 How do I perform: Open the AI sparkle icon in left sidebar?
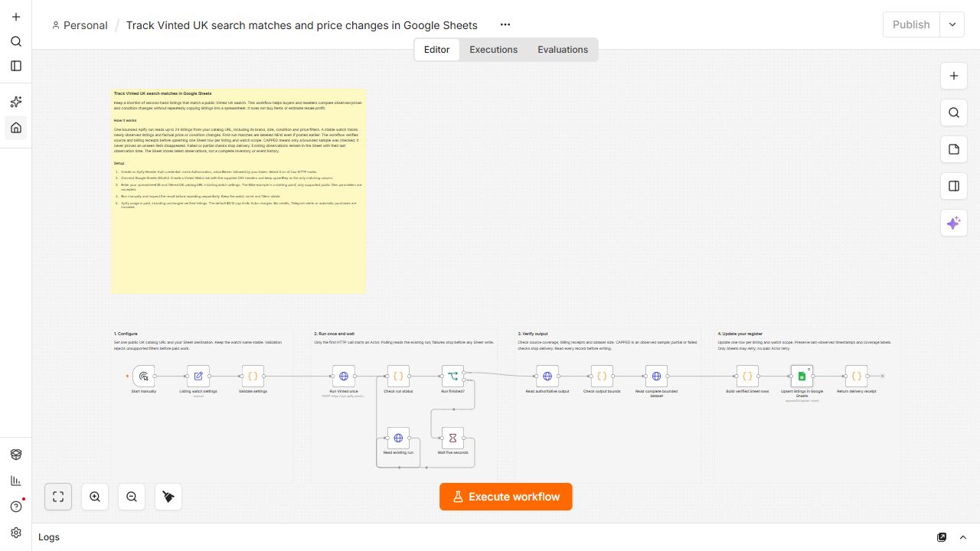[x=16, y=102]
